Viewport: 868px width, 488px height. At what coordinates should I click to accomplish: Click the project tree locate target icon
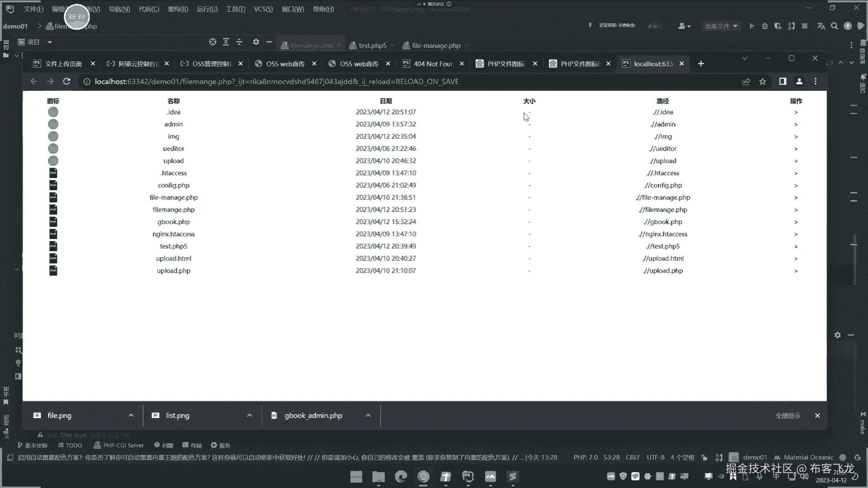[212, 42]
